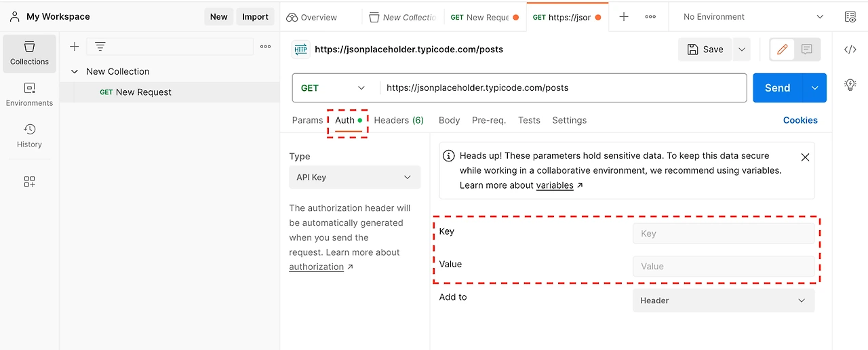Open the Cookies link
Viewport: 868px width, 350px height.
point(800,120)
